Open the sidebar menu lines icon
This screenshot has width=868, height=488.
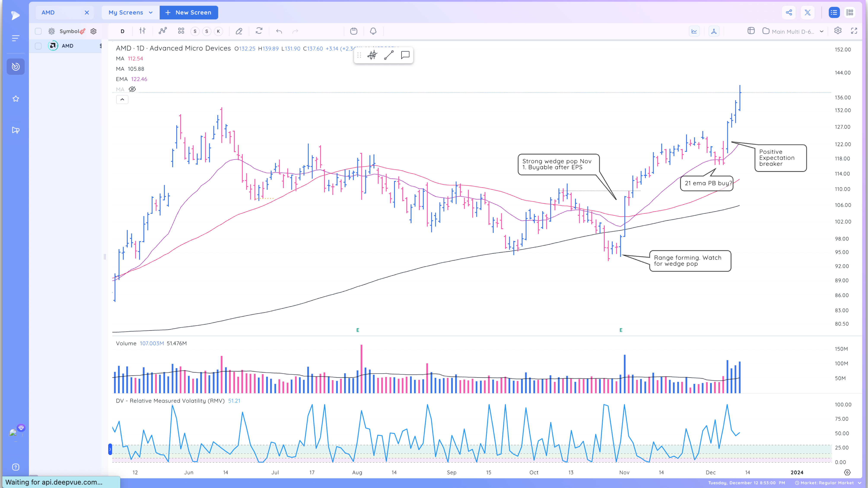click(16, 38)
